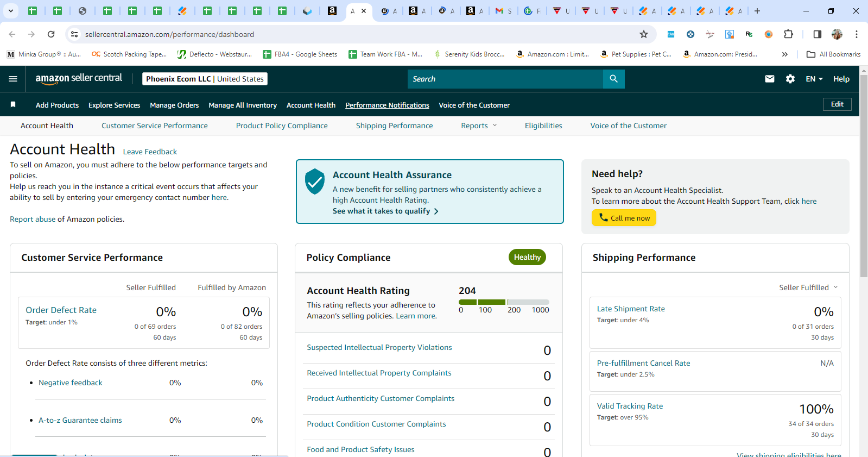Go to Manage Orders

click(x=174, y=105)
